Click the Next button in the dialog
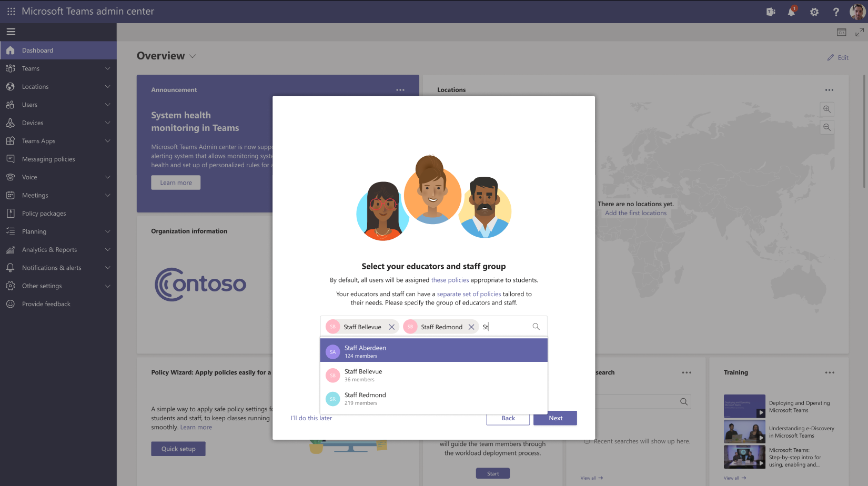Viewport: 868px width, 486px height. coord(555,418)
